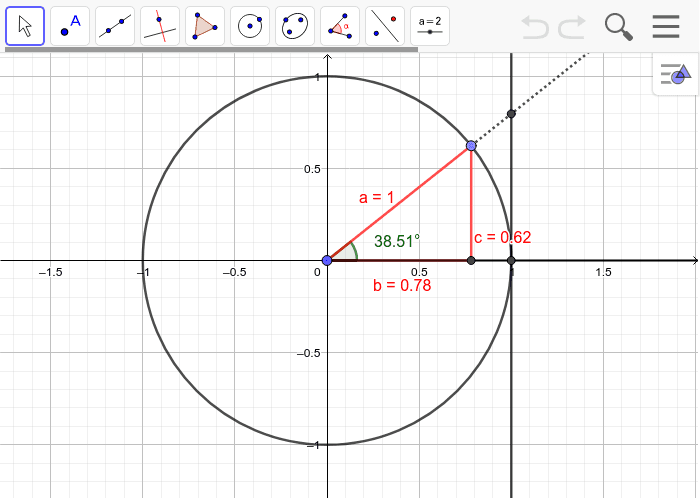The image size is (700, 500).
Task: Select the Angle tool
Action: (x=340, y=26)
